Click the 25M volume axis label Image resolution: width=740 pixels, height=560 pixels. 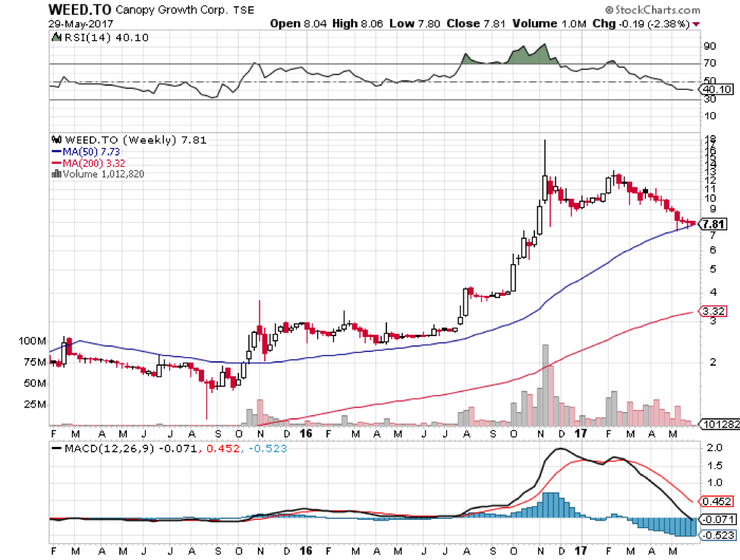tap(35, 404)
